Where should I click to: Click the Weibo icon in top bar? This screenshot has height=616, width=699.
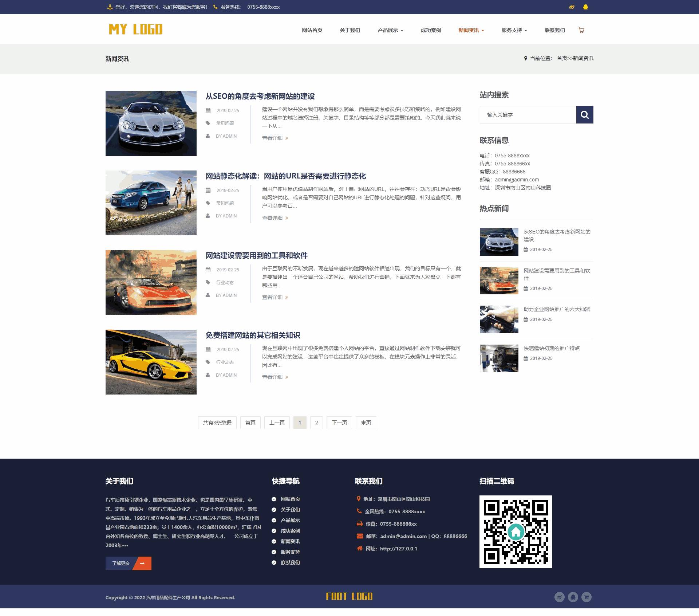(x=572, y=7)
